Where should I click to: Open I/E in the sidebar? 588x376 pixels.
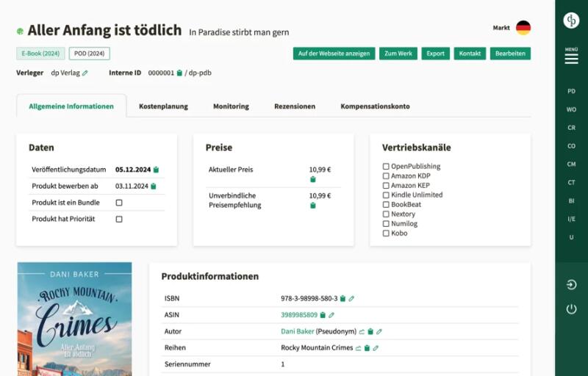[571, 219]
